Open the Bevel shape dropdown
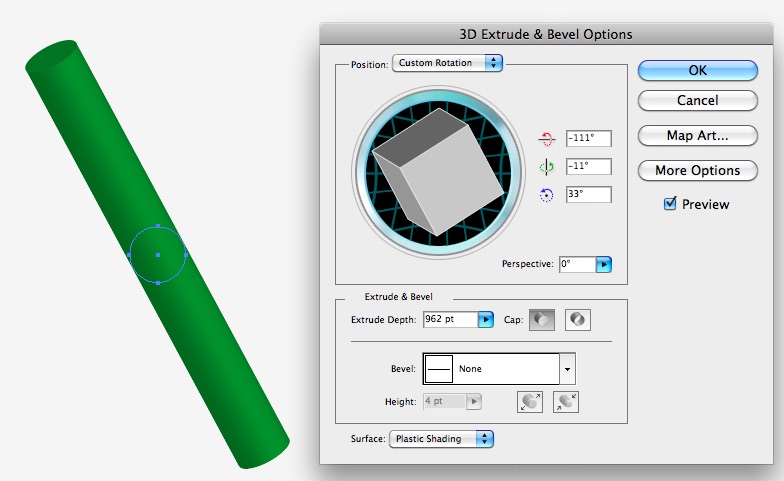The height and width of the screenshot is (481, 784). [568, 369]
